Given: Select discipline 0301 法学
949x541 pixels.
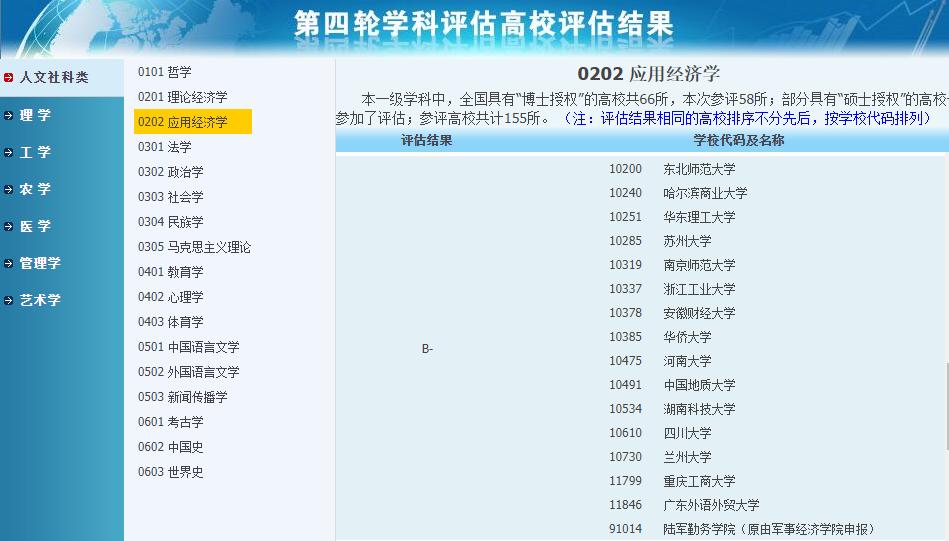Looking at the screenshot, I should 165,147.
